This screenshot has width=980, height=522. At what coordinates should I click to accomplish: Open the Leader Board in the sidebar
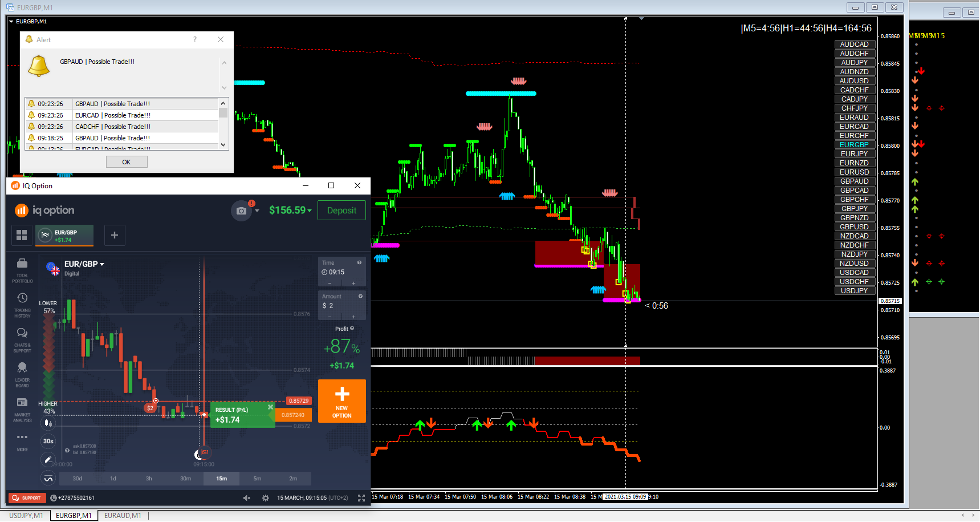(x=22, y=375)
